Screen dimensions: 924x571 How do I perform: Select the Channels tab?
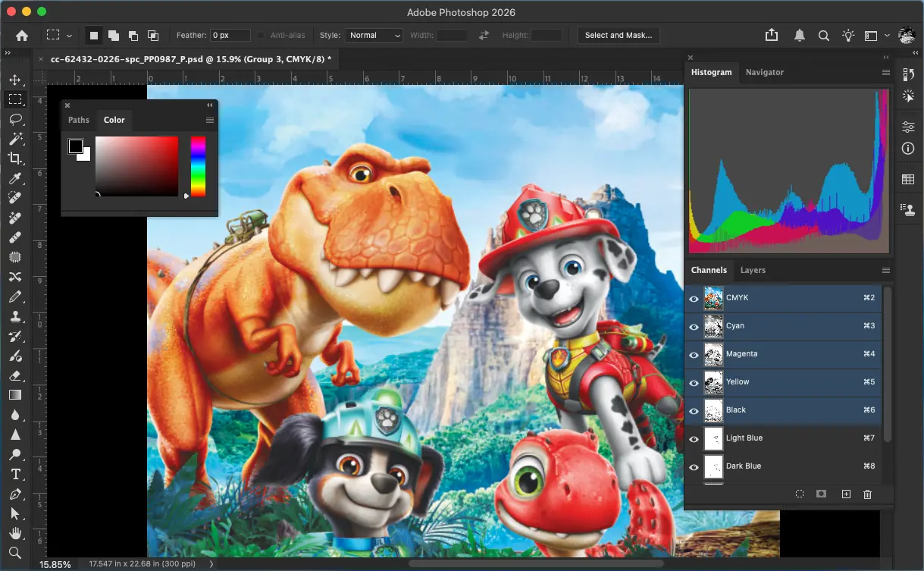tap(709, 270)
